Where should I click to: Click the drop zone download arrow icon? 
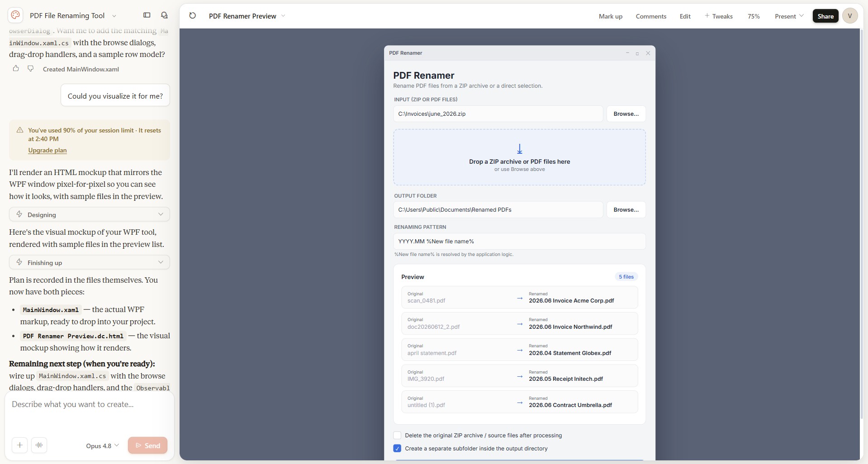coord(520,149)
